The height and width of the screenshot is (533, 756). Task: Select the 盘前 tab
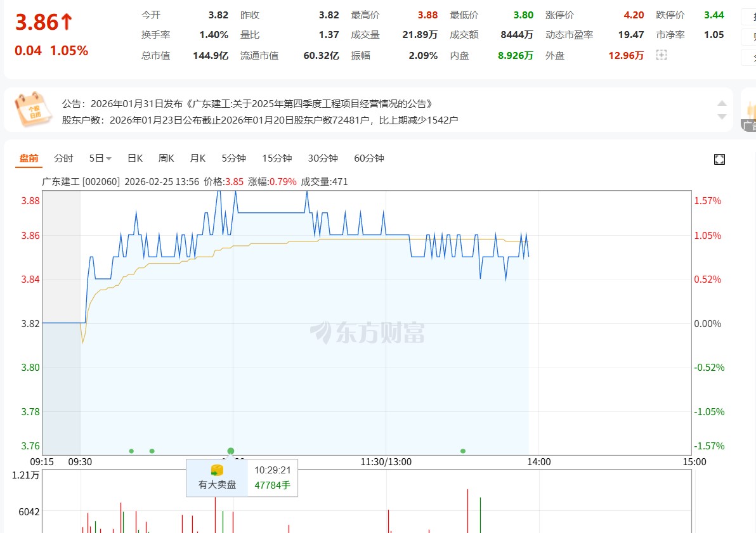[29, 158]
